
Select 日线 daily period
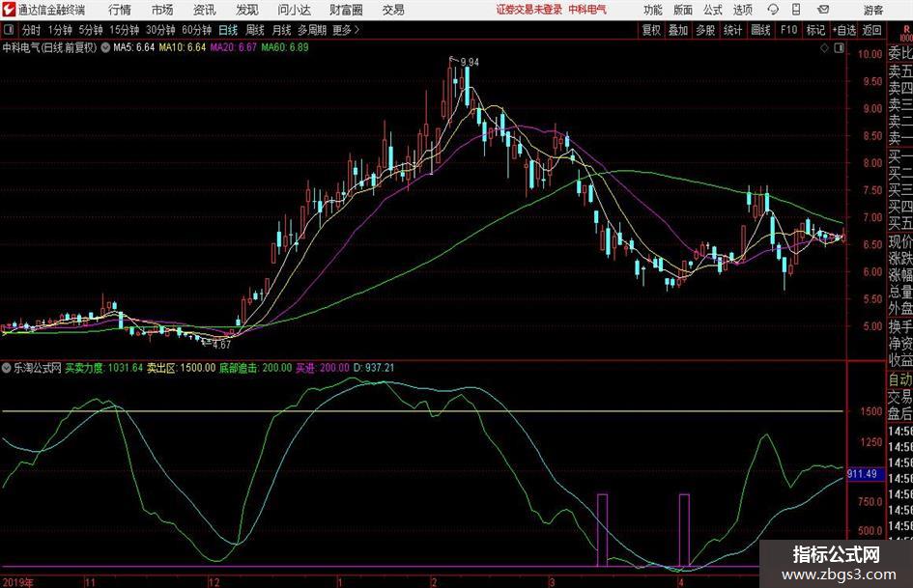pyautogui.click(x=228, y=30)
